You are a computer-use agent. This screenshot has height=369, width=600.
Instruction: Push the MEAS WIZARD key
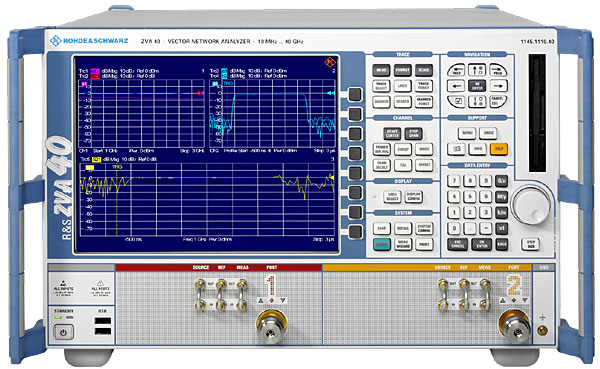click(x=403, y=244)
